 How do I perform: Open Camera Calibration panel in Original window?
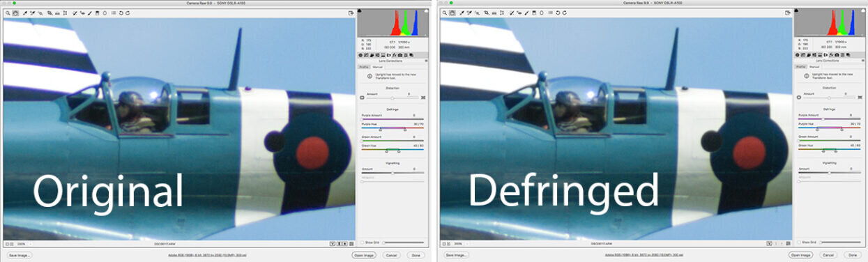(x=400, y=55)
